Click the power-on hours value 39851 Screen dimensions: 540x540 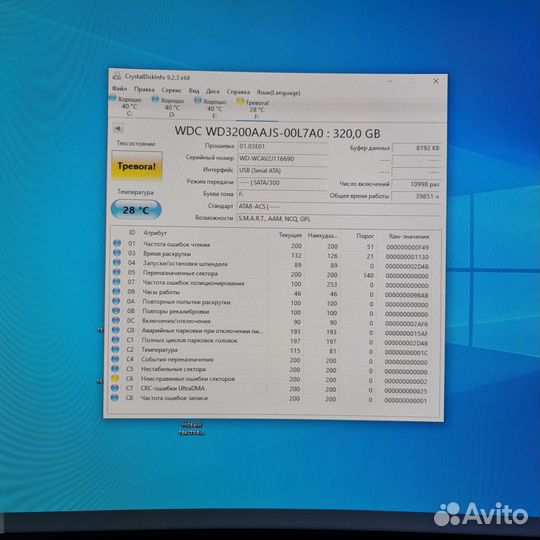click(416, 196)
